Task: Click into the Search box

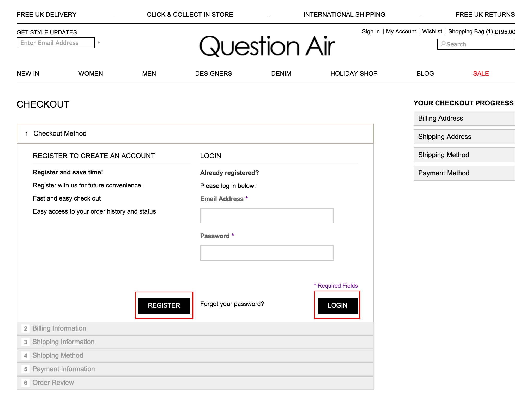Action: (x=476, y=44)
